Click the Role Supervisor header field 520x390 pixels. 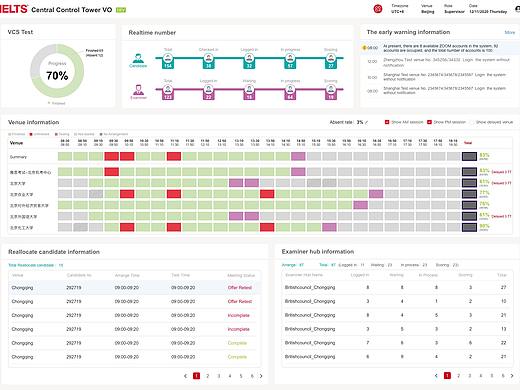[454, 9]
